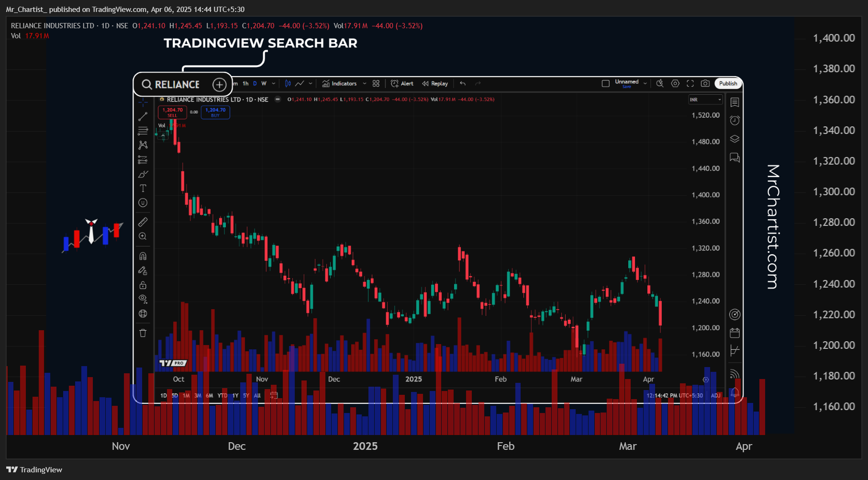
Task: Select the 3M date range
Action: (198, 396)
